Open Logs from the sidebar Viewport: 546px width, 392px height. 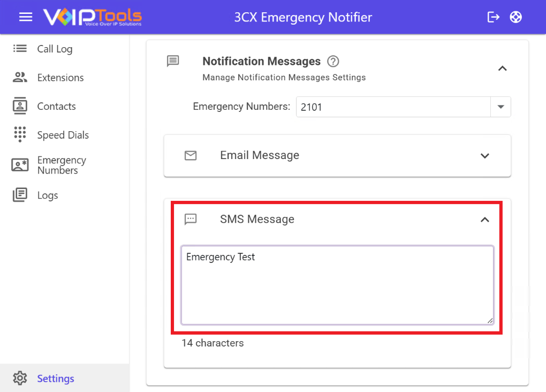point(48,195)
